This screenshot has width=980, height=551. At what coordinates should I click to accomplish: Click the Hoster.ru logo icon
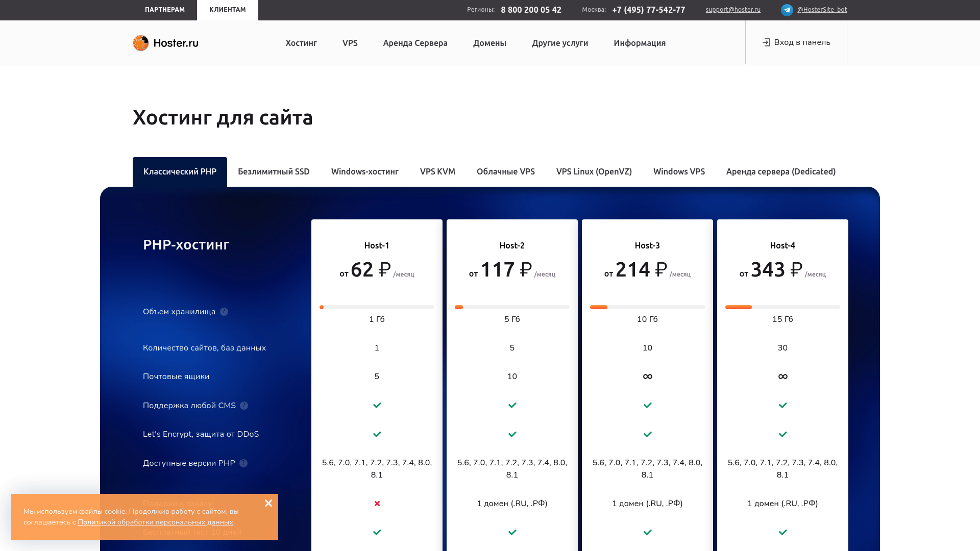point(141,43)
